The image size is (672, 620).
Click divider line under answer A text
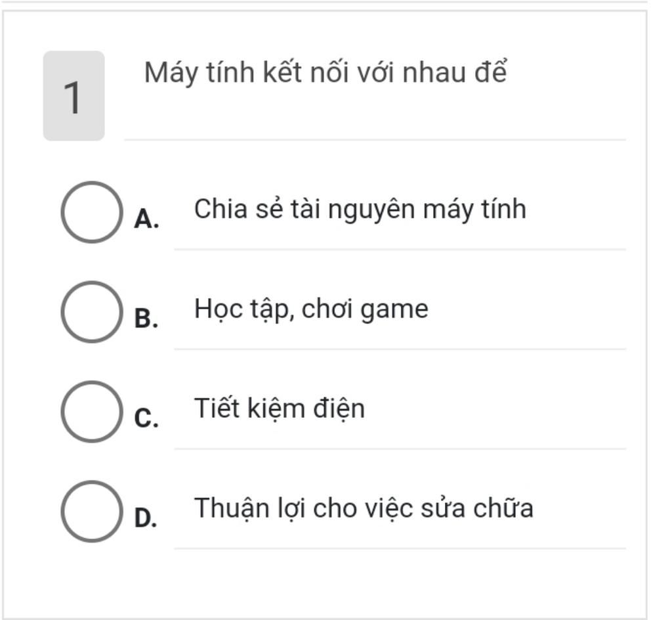[x=400, y=249]
